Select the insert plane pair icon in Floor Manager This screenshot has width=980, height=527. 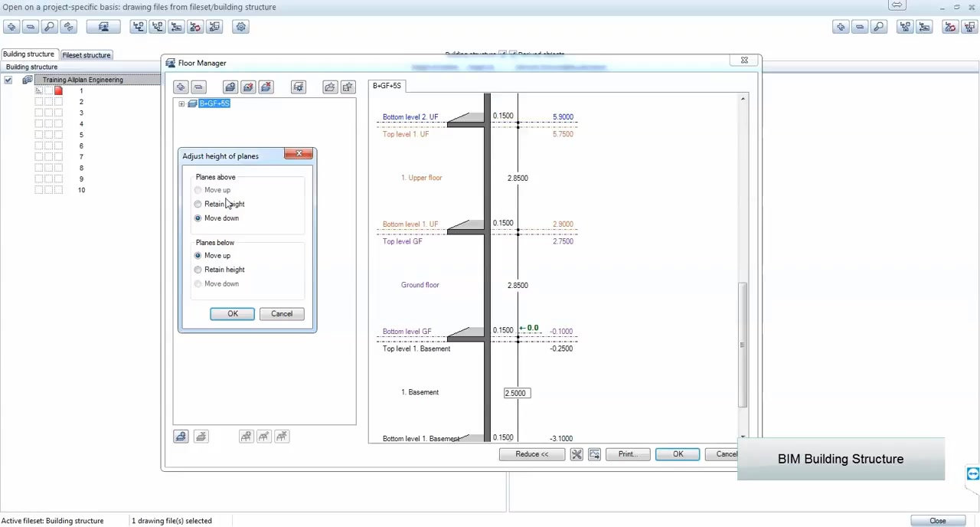tap(180, 87)
